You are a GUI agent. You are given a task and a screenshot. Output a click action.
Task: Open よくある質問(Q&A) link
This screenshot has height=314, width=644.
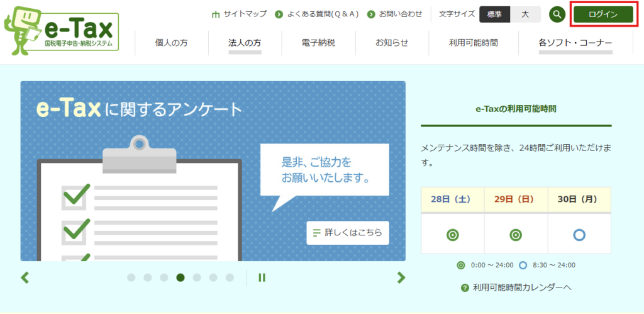(323, 14)
